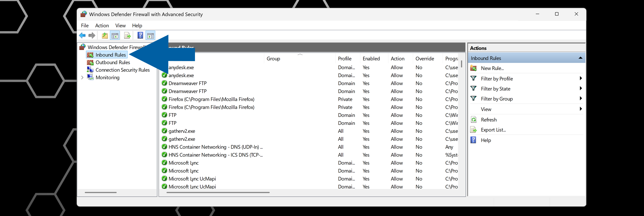Select the Windows Defender Firewall root node icon
644x216 pixels.
coord(83,47)
